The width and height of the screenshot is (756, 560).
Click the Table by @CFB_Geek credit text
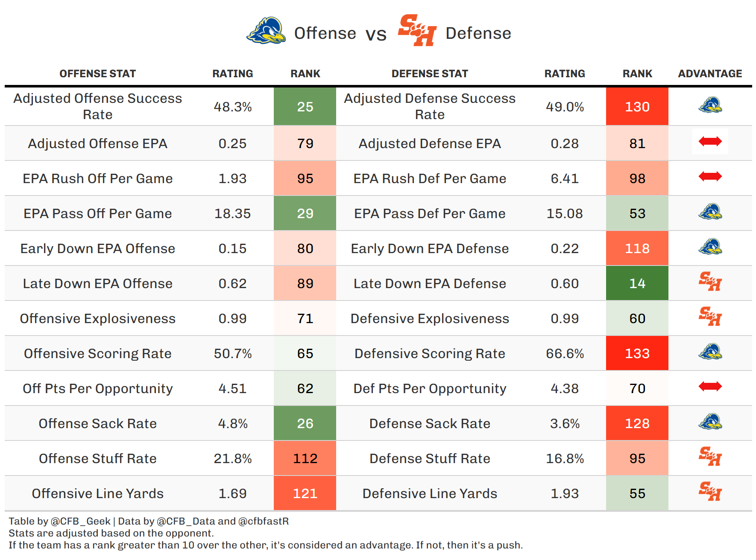59,521
